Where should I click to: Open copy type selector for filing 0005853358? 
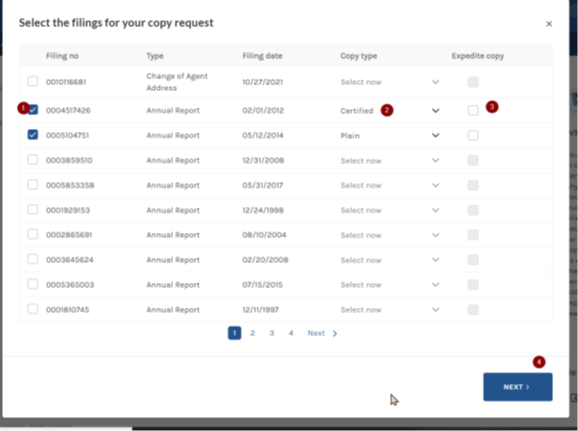(x=435, y=185)
